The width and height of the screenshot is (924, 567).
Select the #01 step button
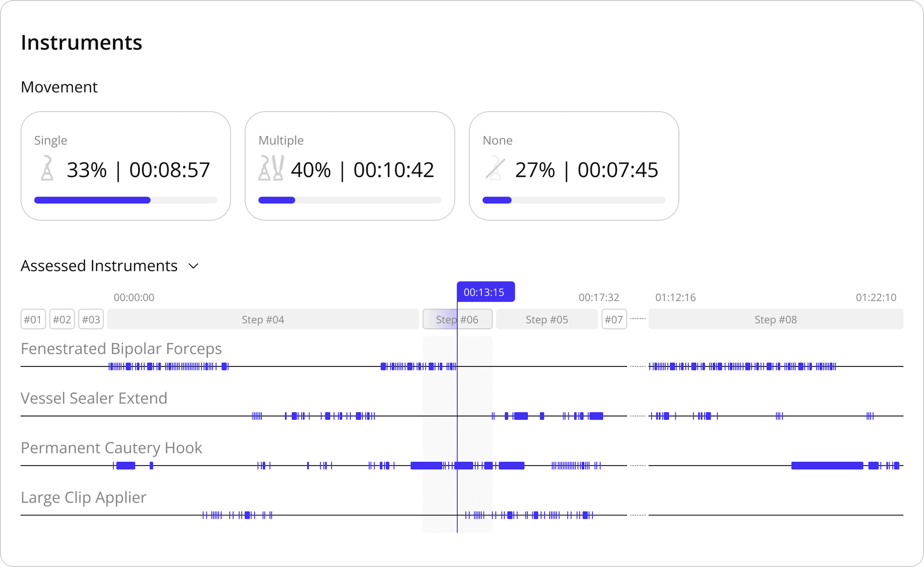coord(33,319)
